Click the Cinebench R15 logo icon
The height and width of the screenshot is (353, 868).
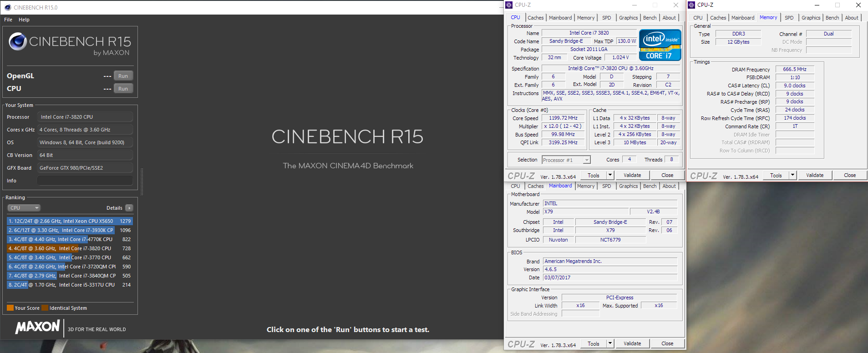18,41
